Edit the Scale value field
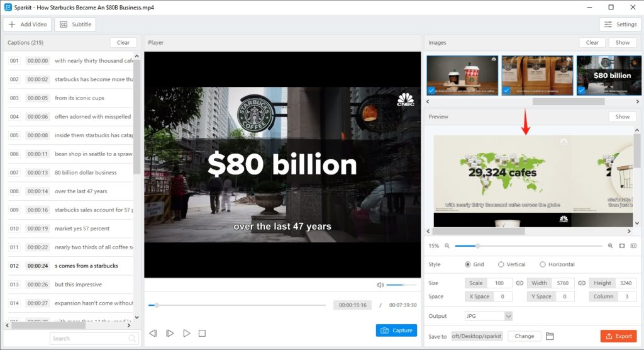 click(x=499, y=283)
